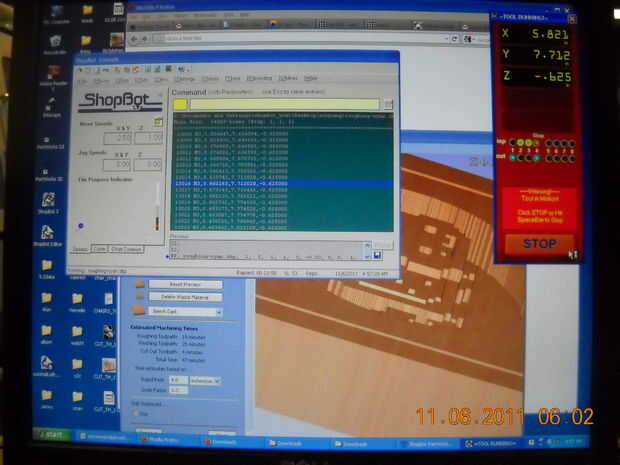Open the ShopBot Editor desktop icon
The width and height of the screenshot is (620, 465).
pos(47,236)
